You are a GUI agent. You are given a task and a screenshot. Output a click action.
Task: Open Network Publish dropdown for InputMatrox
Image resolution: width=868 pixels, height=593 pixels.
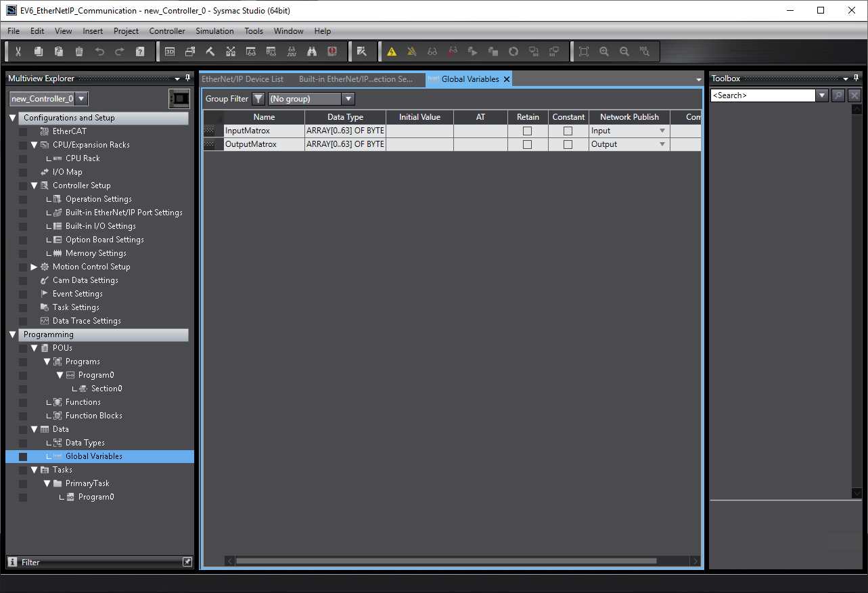coord(662,131)
